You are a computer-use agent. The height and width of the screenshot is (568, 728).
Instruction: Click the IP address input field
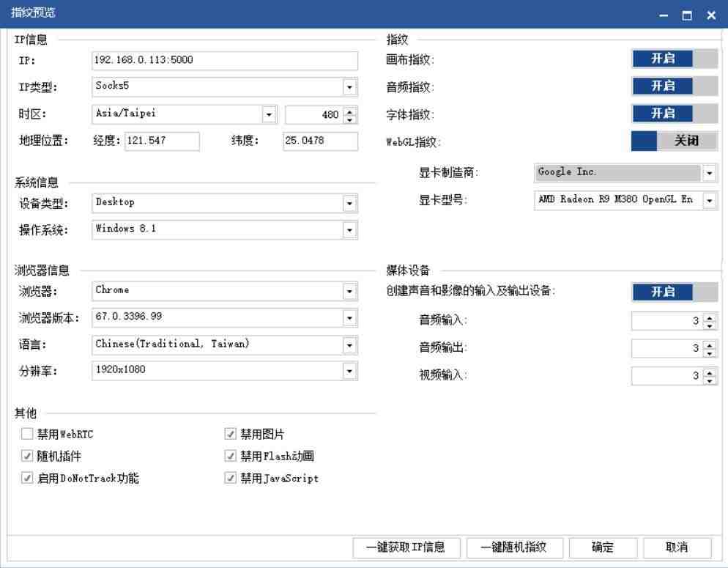coord(225,60)
